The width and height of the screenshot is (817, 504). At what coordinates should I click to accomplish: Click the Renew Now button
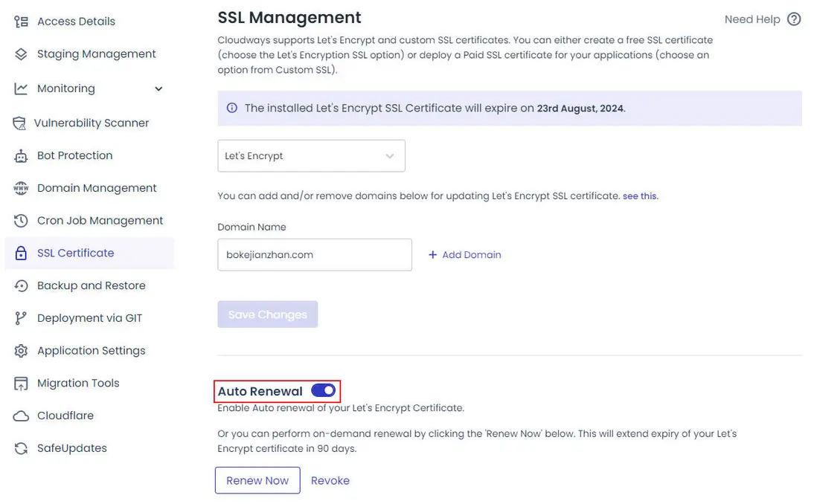pyautogui.click(x=257, y=480)
